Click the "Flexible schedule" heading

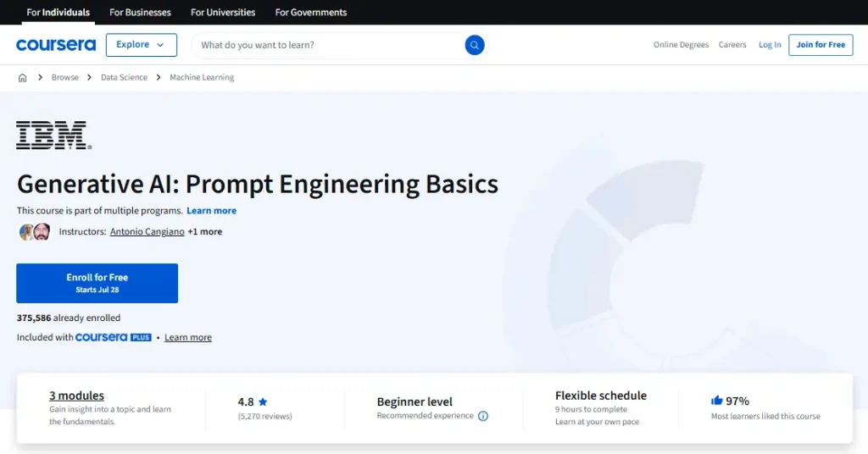pyautogui.click(x=601, y=396)
